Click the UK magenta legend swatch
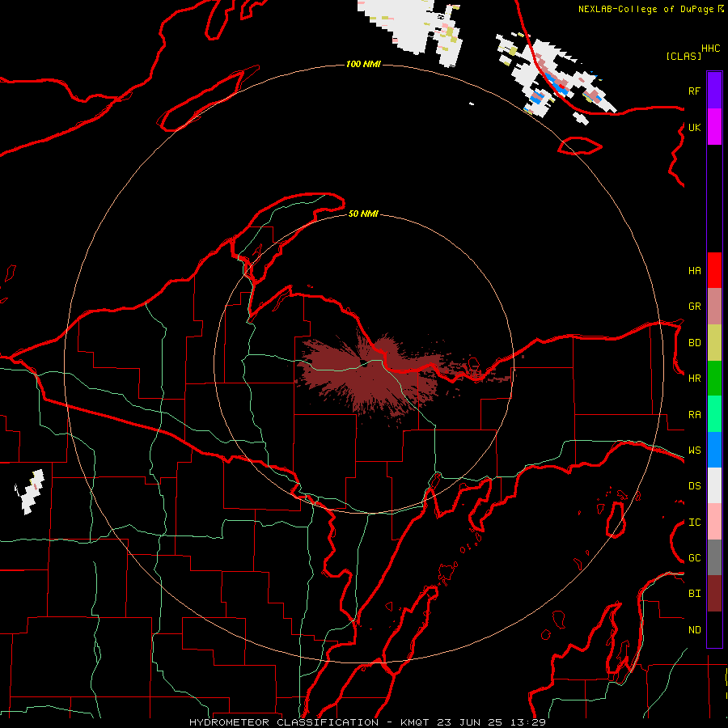Screen dimensions: 728x728 [x=714, y=127]
